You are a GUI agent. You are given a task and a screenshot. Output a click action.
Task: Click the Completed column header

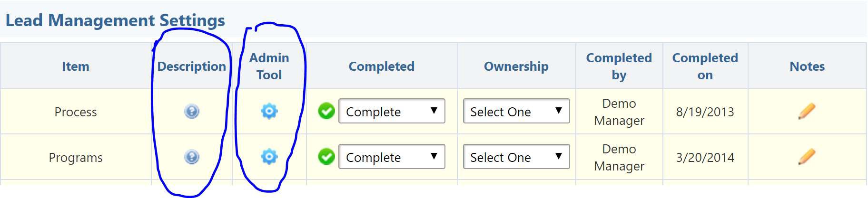381,66
